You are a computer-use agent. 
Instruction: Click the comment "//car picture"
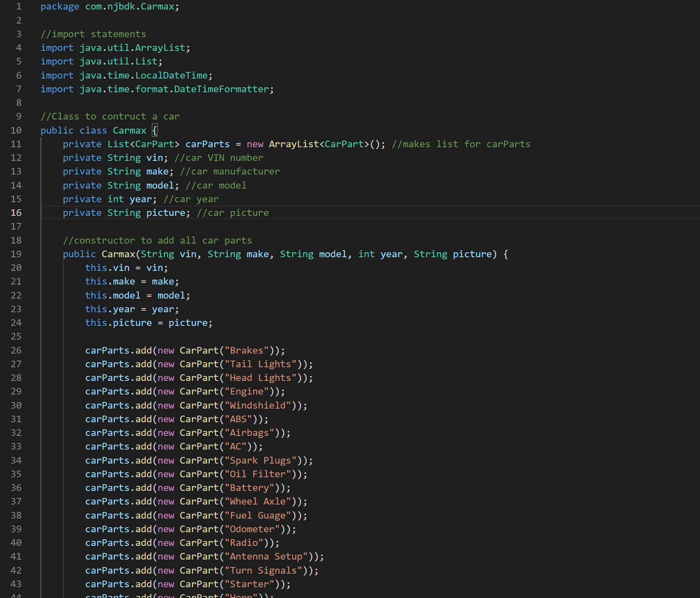tap(233, 213)
